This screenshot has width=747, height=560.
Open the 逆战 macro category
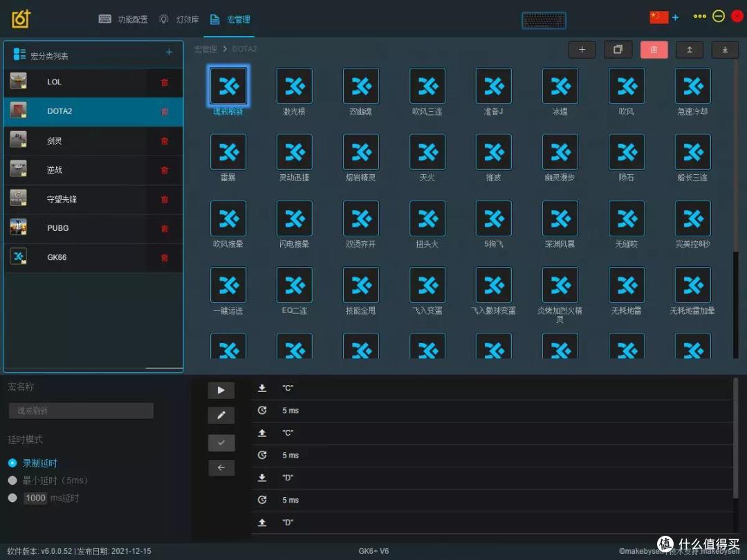(x=93, y=170)
